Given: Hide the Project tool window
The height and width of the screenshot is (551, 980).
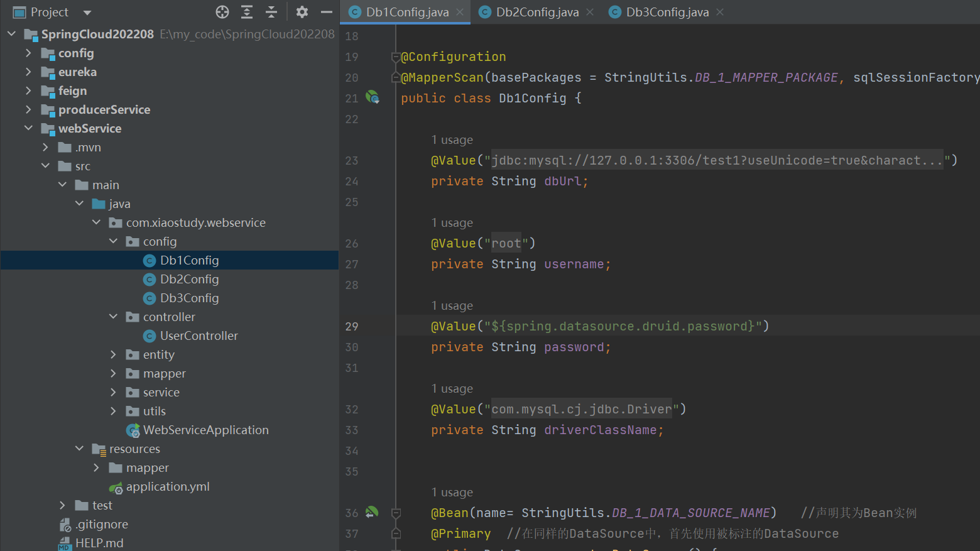Looking at the screenshot, I should [x=327, y=12].
